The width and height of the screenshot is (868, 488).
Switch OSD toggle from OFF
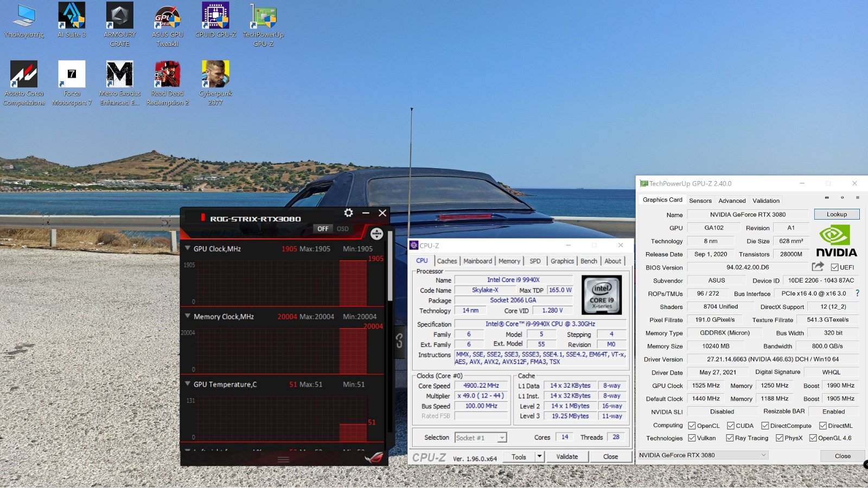(x=333, y=229)
